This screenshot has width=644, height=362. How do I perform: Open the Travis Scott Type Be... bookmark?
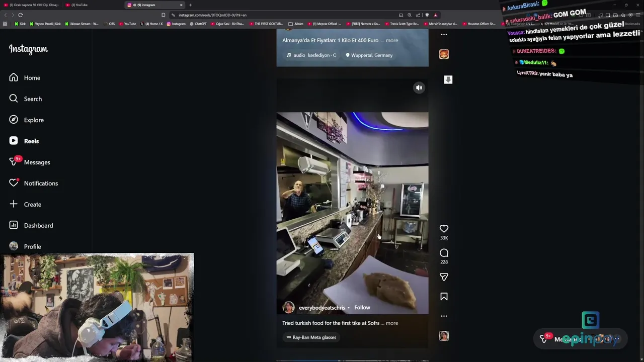point(401,24)
